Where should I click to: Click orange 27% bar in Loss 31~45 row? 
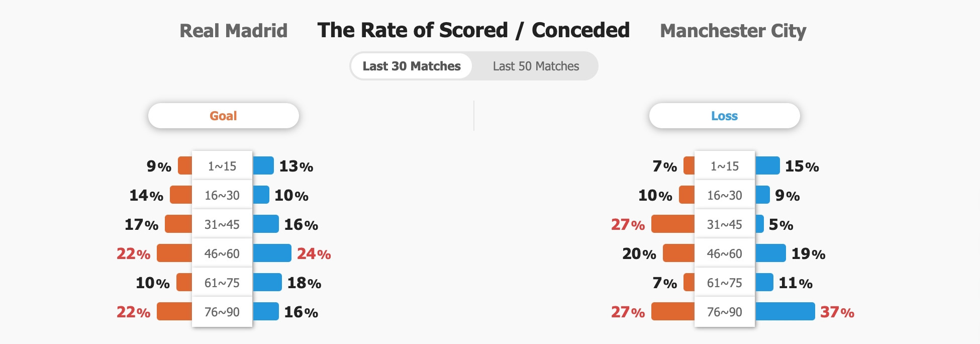coord(673,224)
